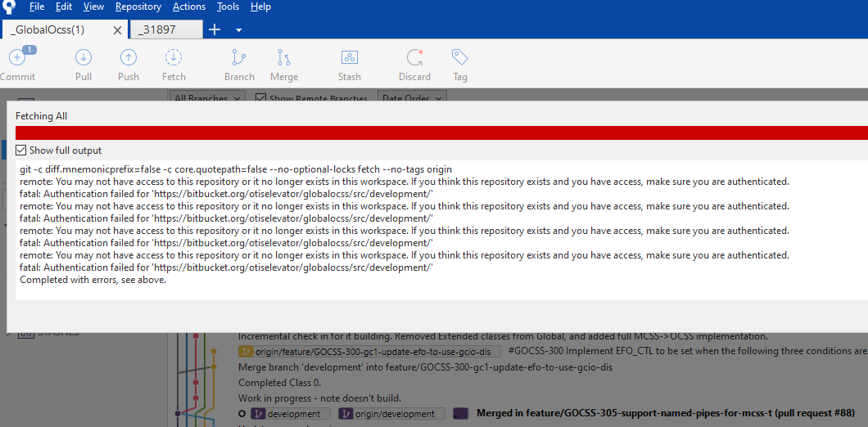Open the Date Order dropdown
Viewport: 868px width, 427px height.
tap(412, 98)
